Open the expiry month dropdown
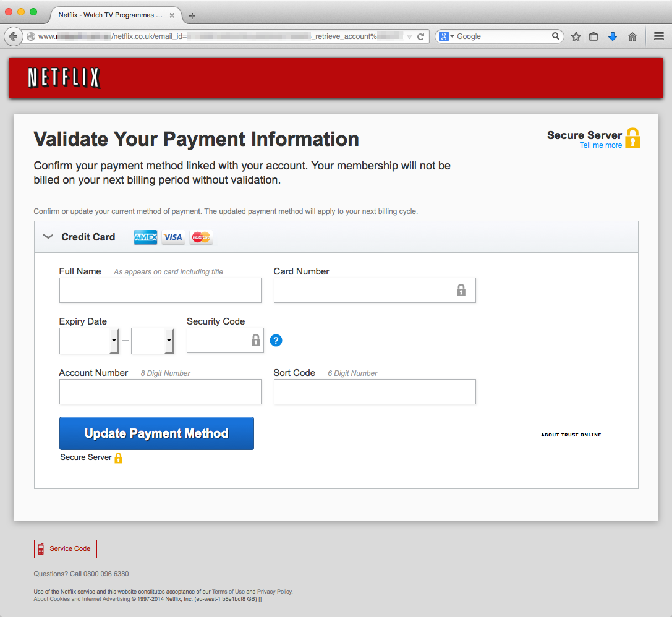The width and height of the screenshot is (672, 617). coord(89,341)
